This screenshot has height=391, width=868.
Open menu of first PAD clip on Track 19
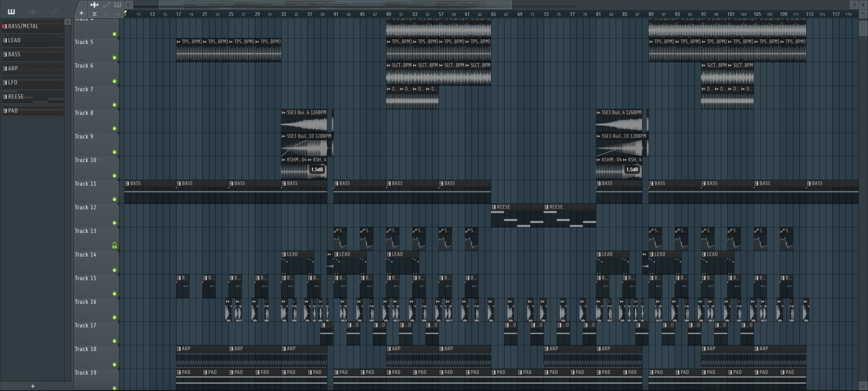(x=179, y=372)
